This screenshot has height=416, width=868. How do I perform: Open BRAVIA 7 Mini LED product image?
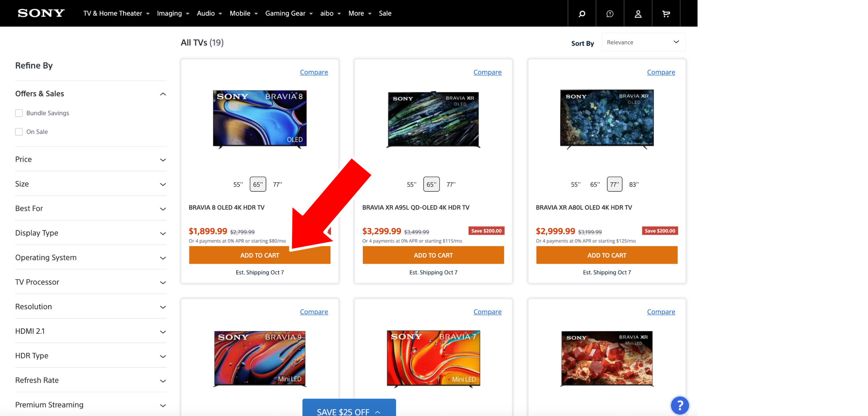(433, 359)
